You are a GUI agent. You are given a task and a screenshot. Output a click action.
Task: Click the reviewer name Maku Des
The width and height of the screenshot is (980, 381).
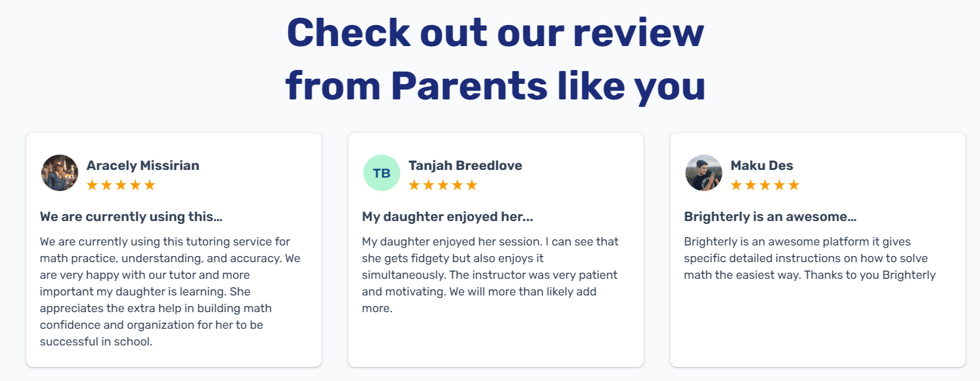[x=762, y=166]
